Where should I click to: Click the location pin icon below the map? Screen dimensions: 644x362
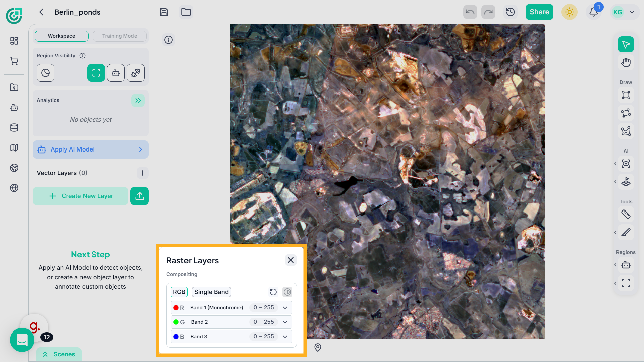click(x=318, y=348)
